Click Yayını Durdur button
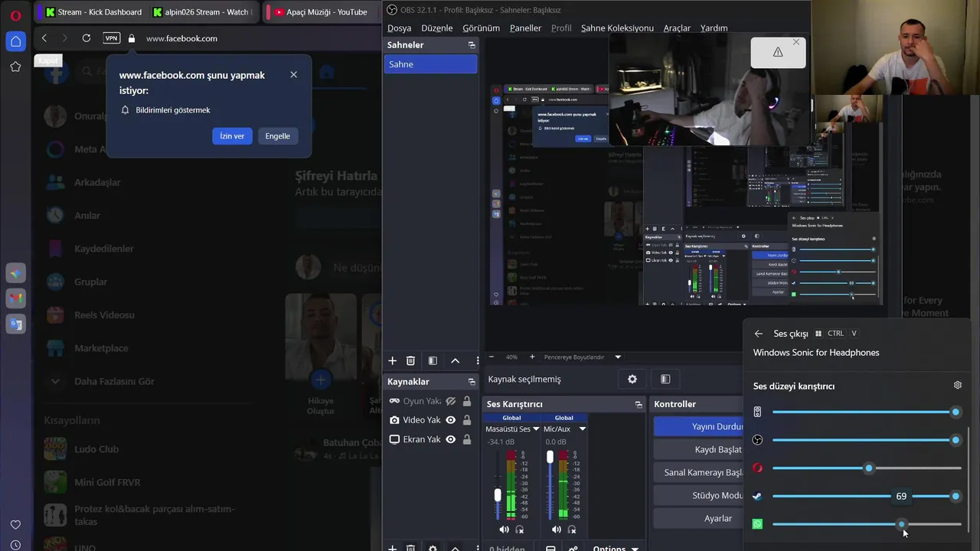Viewport: 980px width, 551px height. [698, 426]
